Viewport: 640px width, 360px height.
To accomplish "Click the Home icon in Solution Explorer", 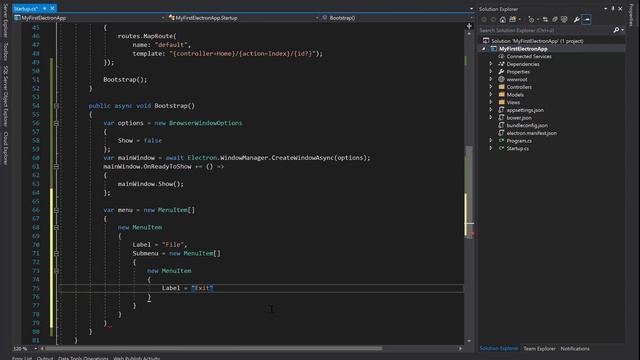I will (x=503, y=20).
